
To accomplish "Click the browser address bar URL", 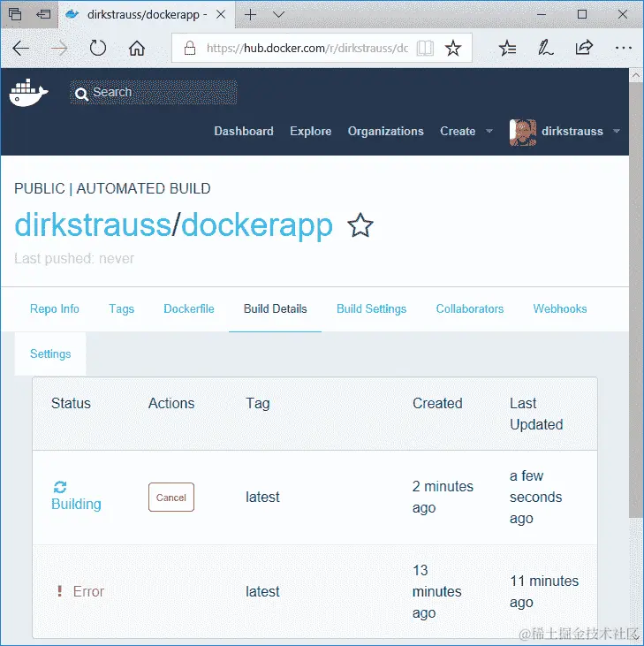I will (307, 49).
